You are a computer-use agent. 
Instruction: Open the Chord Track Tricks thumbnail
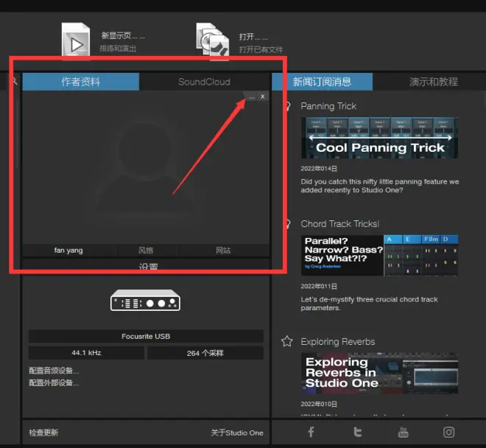pos(379,256)
